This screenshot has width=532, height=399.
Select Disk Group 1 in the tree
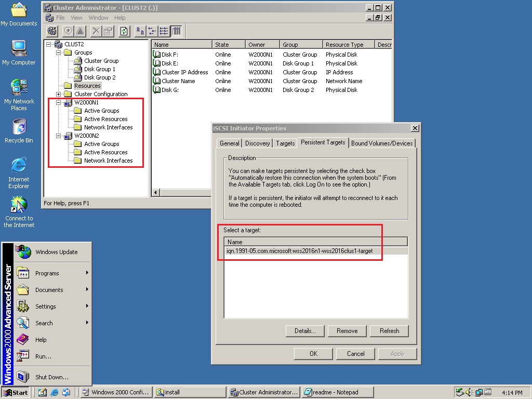coord(100,69)
